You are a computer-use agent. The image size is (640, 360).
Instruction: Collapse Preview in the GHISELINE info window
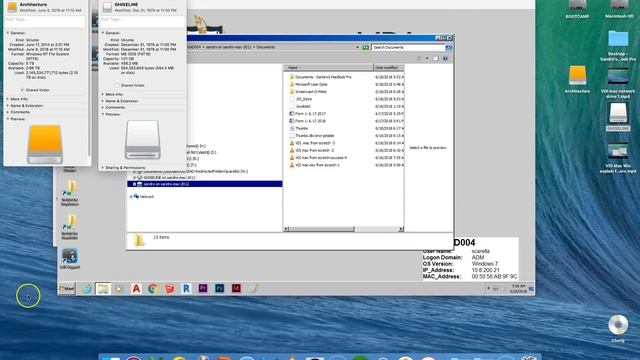[x=103, y=114]
